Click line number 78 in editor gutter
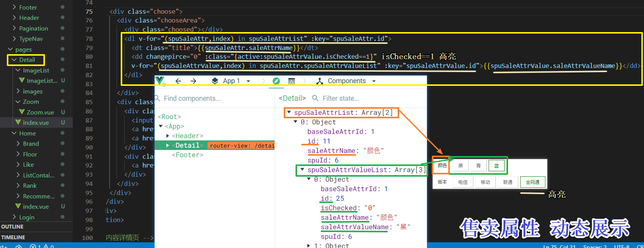The height and width of the screenshot is (248, 644). tap(89, 39)
